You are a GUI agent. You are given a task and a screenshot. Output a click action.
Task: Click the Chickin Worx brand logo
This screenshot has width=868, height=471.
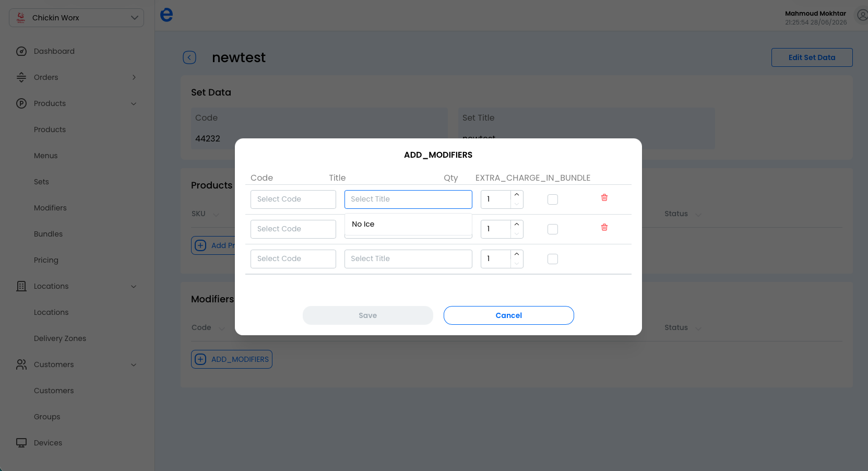tap(21, 18)
